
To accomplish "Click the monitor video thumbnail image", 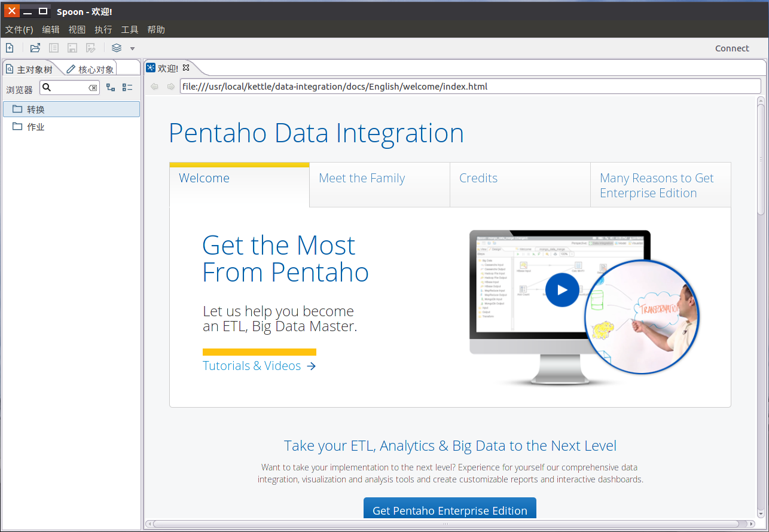I will [583, 308].
